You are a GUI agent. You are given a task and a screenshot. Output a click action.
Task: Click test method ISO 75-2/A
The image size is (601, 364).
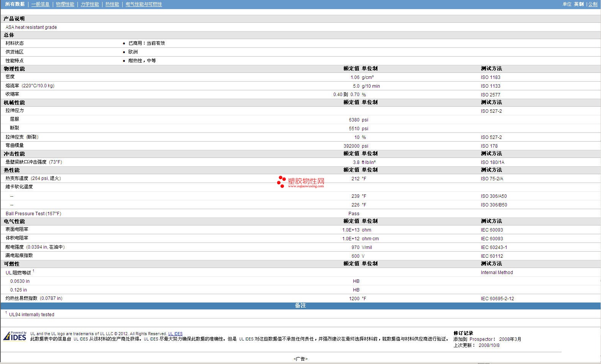492,179
